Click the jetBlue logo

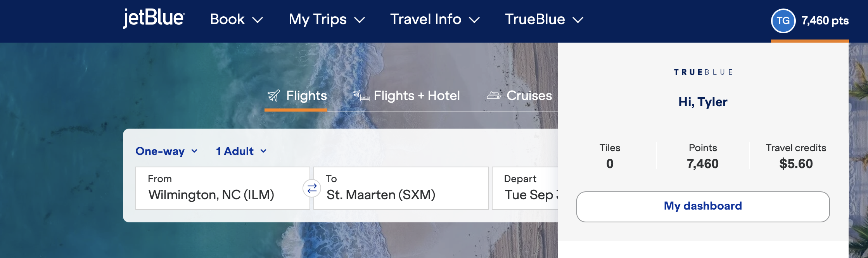[154, 18]
